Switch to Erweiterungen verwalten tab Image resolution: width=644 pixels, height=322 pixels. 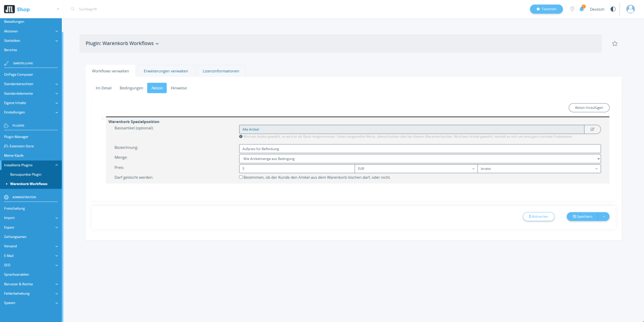(166, 71)
